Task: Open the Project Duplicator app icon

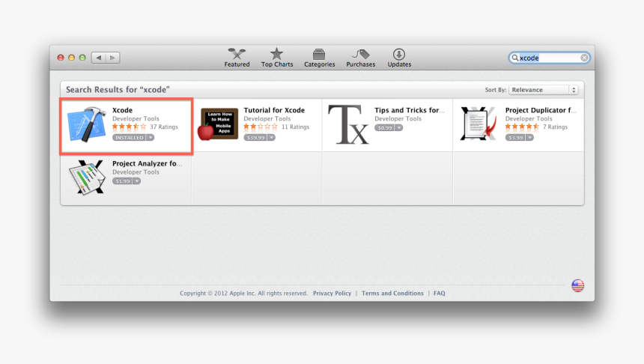Action: (479, 124)
